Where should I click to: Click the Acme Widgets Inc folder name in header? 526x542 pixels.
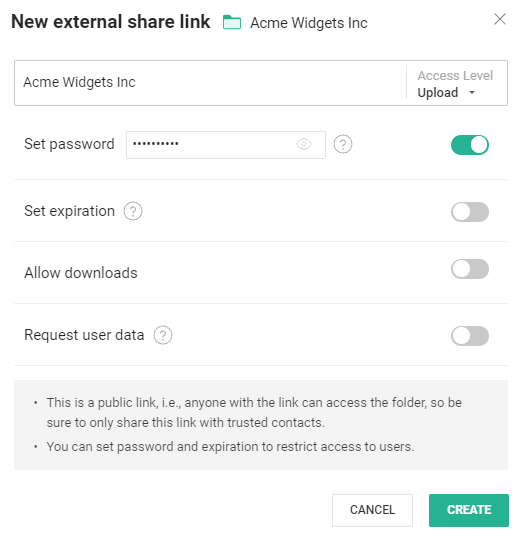coord(309,23)
